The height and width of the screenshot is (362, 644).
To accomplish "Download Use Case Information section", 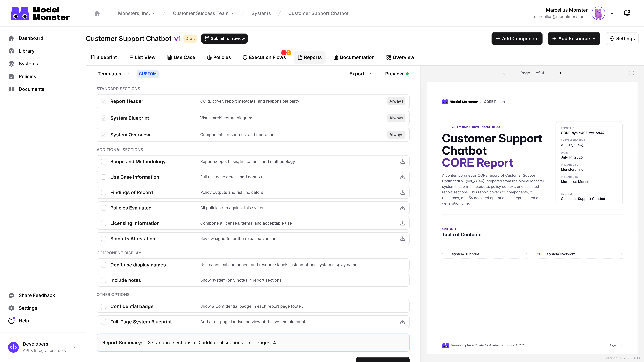I will (402, 177).
